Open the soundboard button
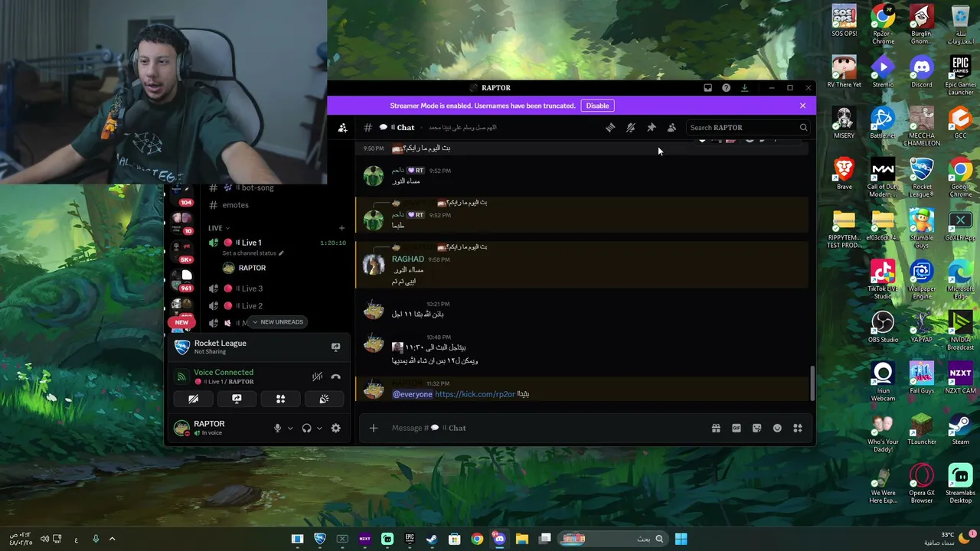The image size is (980, 551). pyautogui.click(x=324, y=399)
